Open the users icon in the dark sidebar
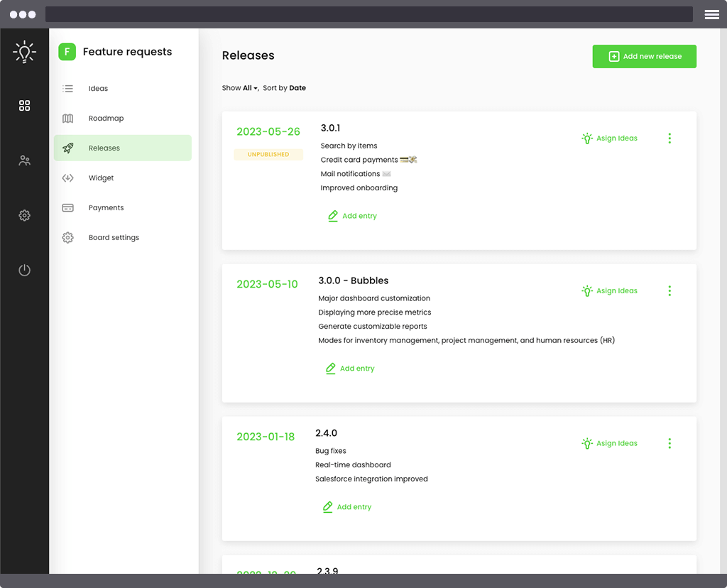This screenshot has height=588, width=727. [x=24, y=160]
